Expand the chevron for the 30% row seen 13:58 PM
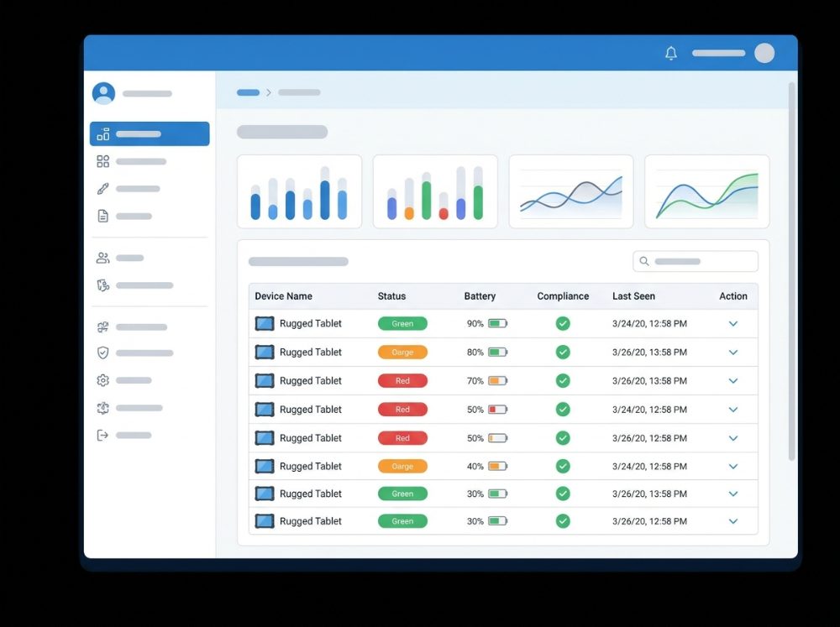The height and width of the screenshot is (627, 840). tap(733, 494)
